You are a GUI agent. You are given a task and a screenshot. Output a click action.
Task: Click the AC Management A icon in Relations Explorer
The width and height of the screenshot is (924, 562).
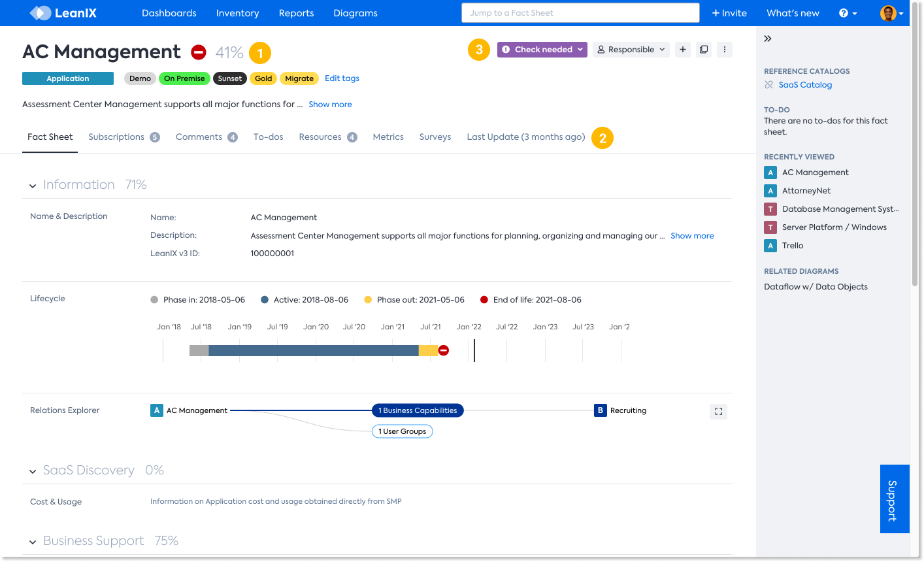tap(157, 410)
